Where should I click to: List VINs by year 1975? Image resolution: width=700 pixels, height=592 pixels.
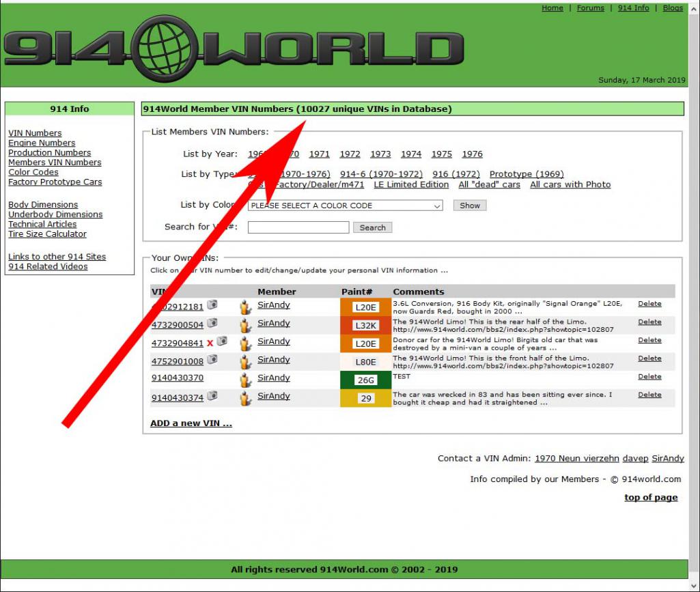coord(442,154)
